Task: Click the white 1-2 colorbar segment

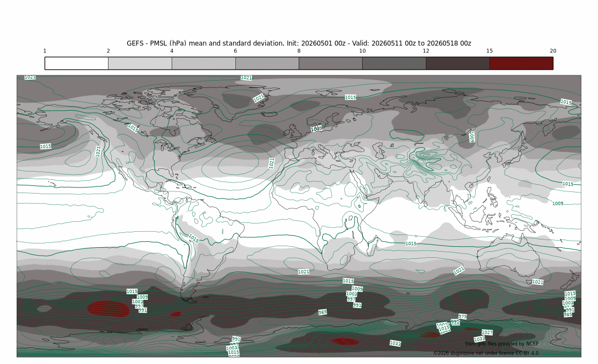Action: (76, 63)
